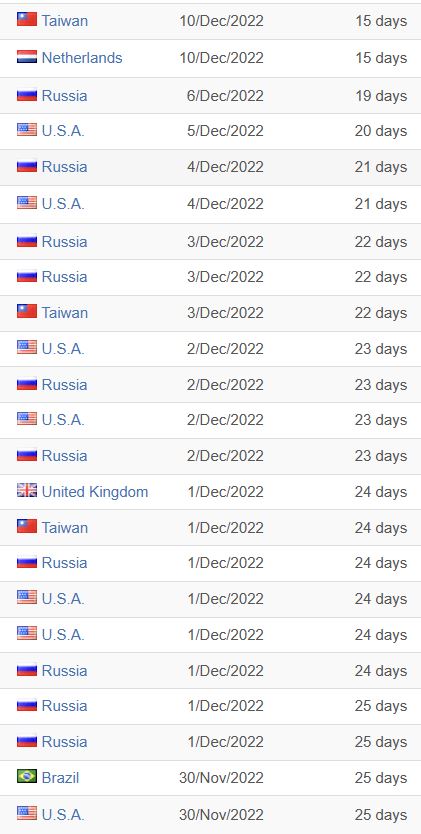Viewport: 421px width, 834px height.
Task: Open the Netherlands country link
Action: pyautogui.click(x=82, y=57)
